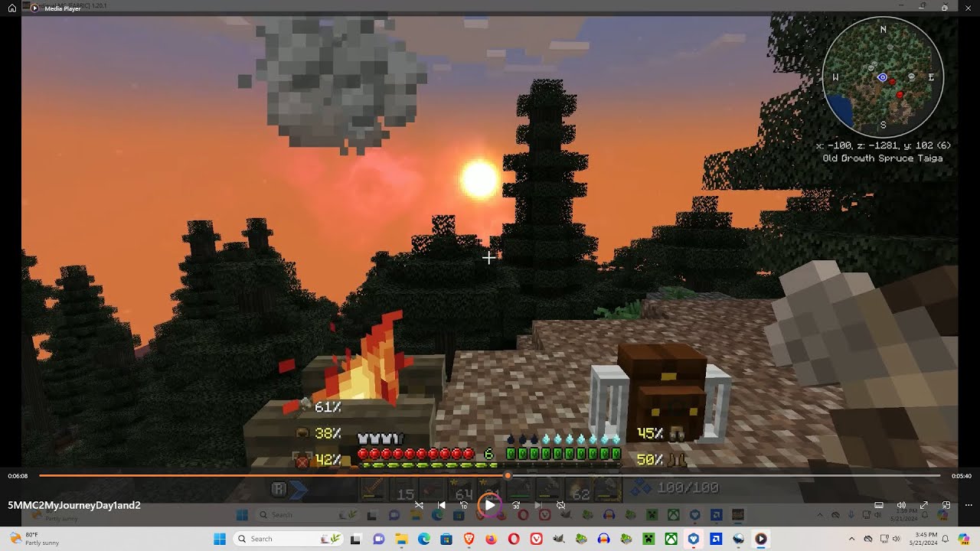This screenshot has height=551, width=980.
Task: Open Task View on the taskbar
Action: 355,539
